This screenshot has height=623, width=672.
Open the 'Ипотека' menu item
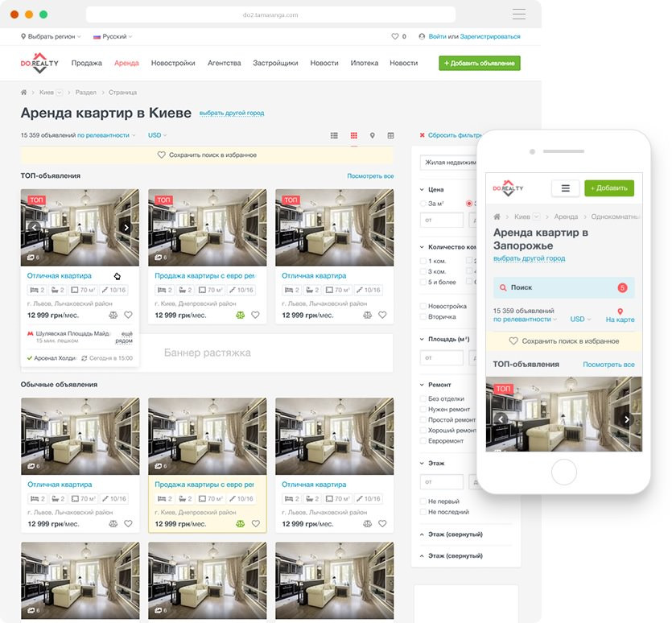[365, 63]
